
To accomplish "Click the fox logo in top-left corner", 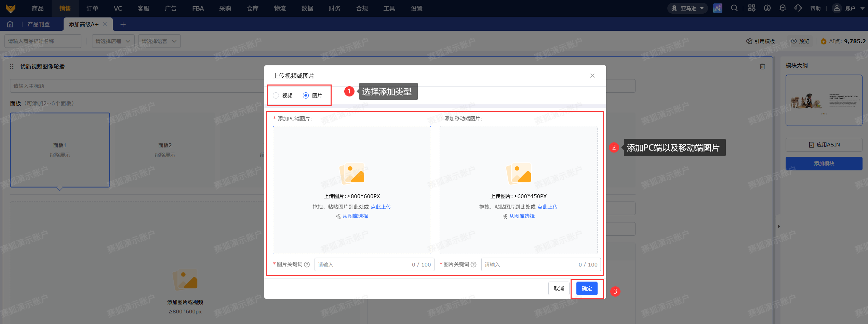I will pyautogui.click(x=11, y=8).
